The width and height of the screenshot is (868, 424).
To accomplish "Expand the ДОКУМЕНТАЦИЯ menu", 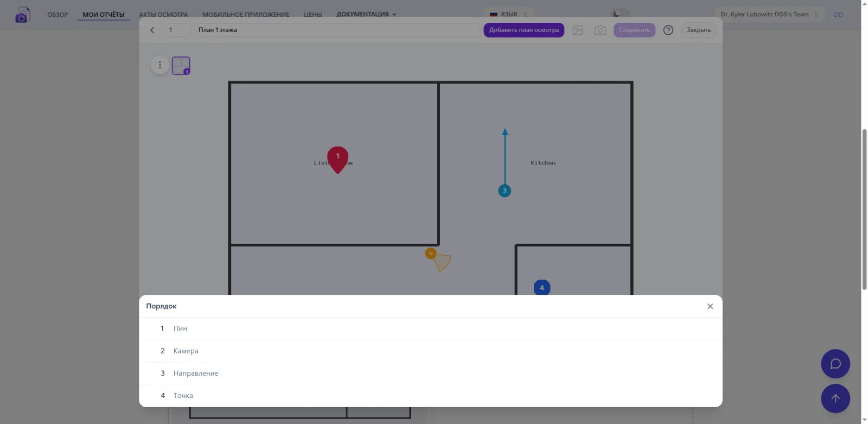I will pyautogui.click(x=366, y=14).
